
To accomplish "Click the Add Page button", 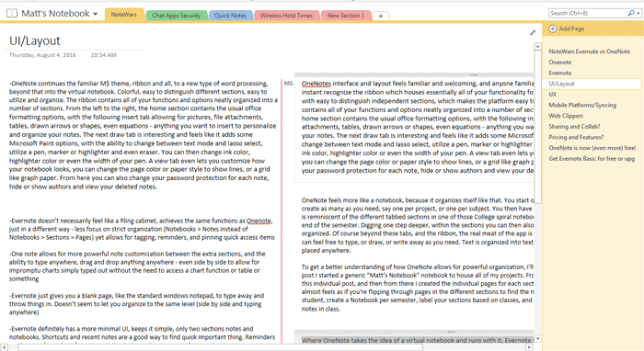I will (x=567, y=28).
